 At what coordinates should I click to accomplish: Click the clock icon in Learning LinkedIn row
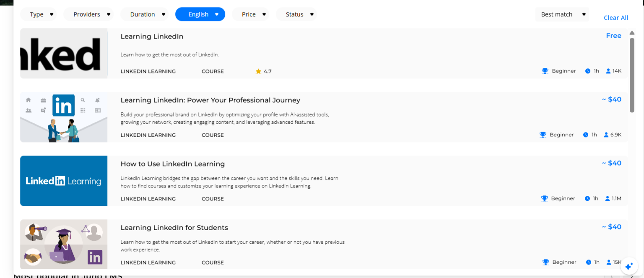[588, 71]
